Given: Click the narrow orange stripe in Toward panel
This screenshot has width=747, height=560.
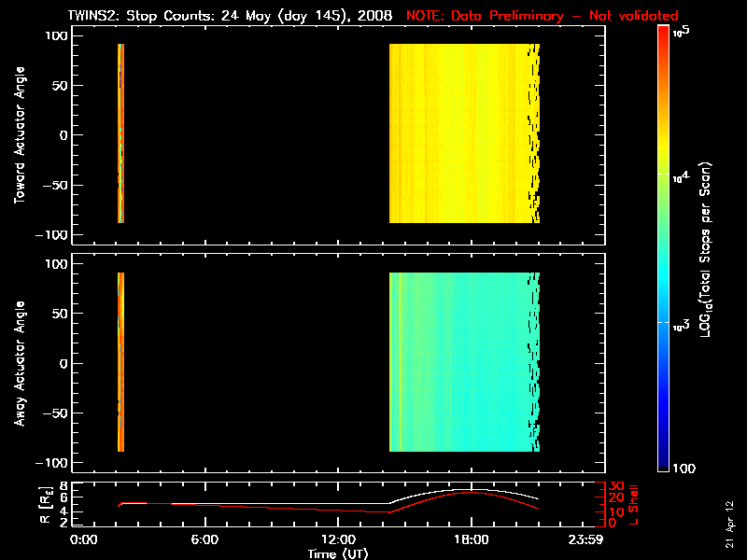Looking at the screenshot, I should (x=121, y=133).
